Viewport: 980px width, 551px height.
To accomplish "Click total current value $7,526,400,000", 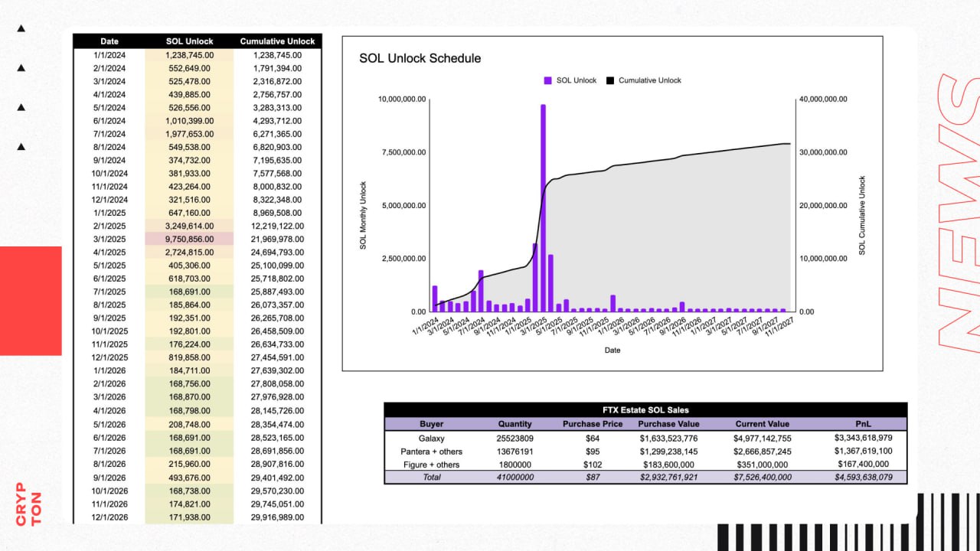I will [x=762, y=478].
